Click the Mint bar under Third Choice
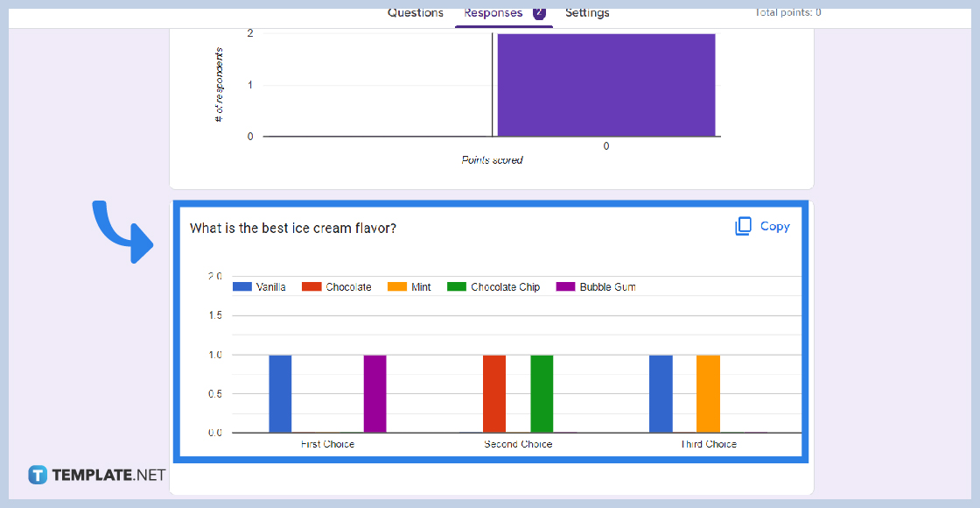The image size is (980, 508). pos(708,393)
